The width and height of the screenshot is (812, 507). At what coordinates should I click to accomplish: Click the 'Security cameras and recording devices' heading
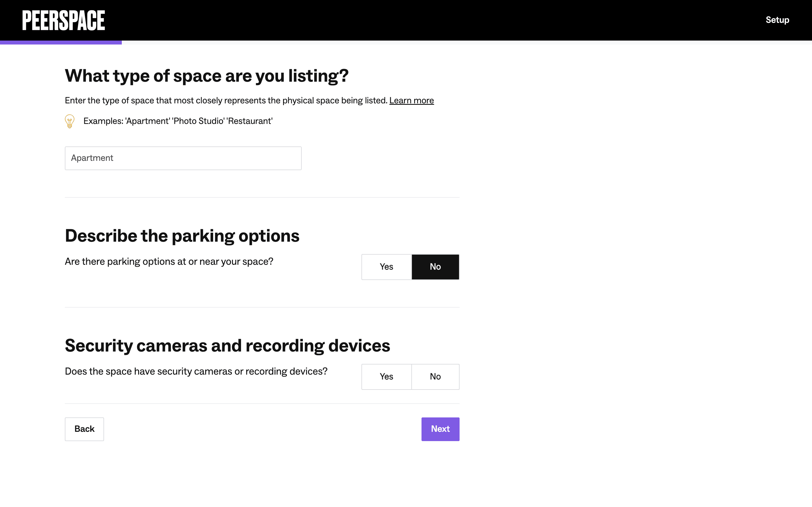tap(227, 346)
